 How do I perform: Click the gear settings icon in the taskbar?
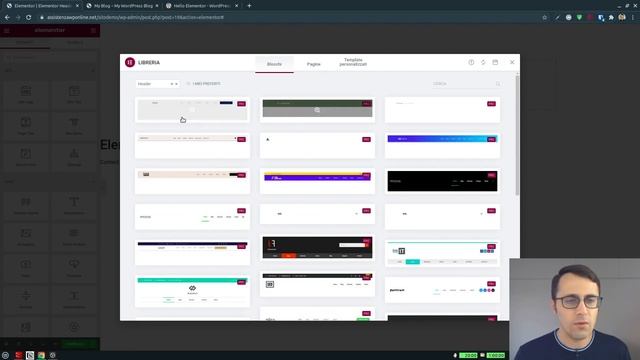pyautogui.click(x=53, y=356)
